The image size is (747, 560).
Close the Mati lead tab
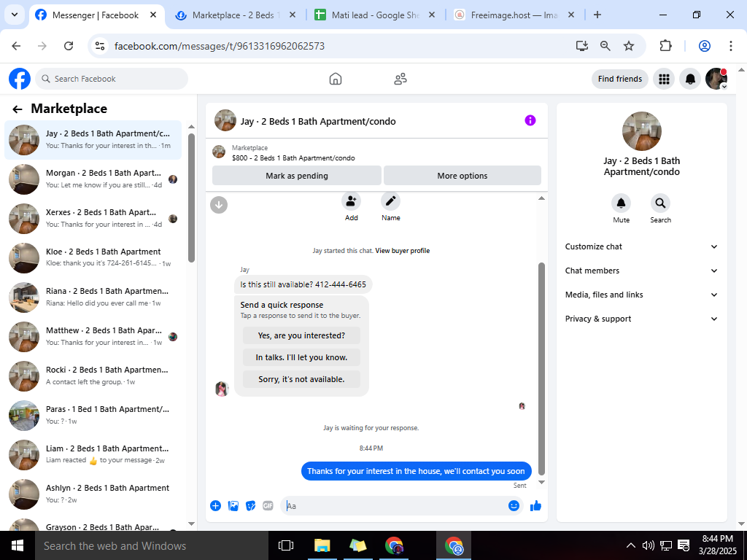tap(432, 15)
